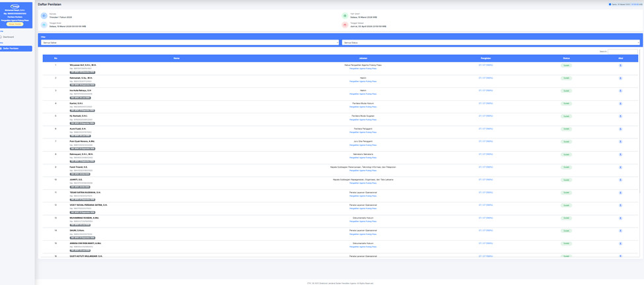Click the yellow button under the user profile
Image resolution: width=644 pixels, height=285 pixels.
[15, 24]
